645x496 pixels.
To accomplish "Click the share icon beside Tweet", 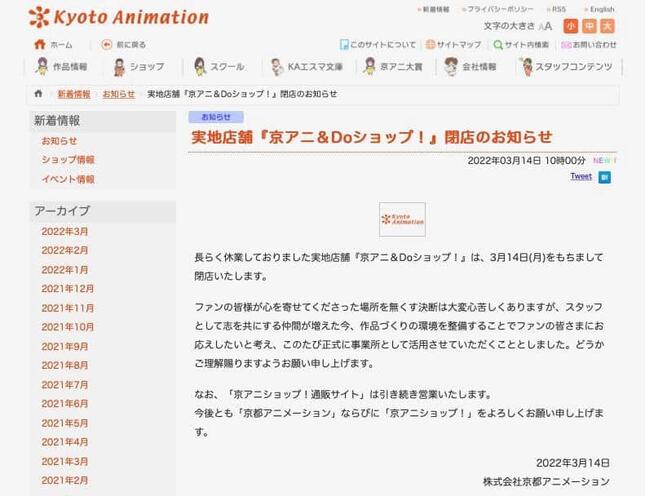I will click(604, 177).
